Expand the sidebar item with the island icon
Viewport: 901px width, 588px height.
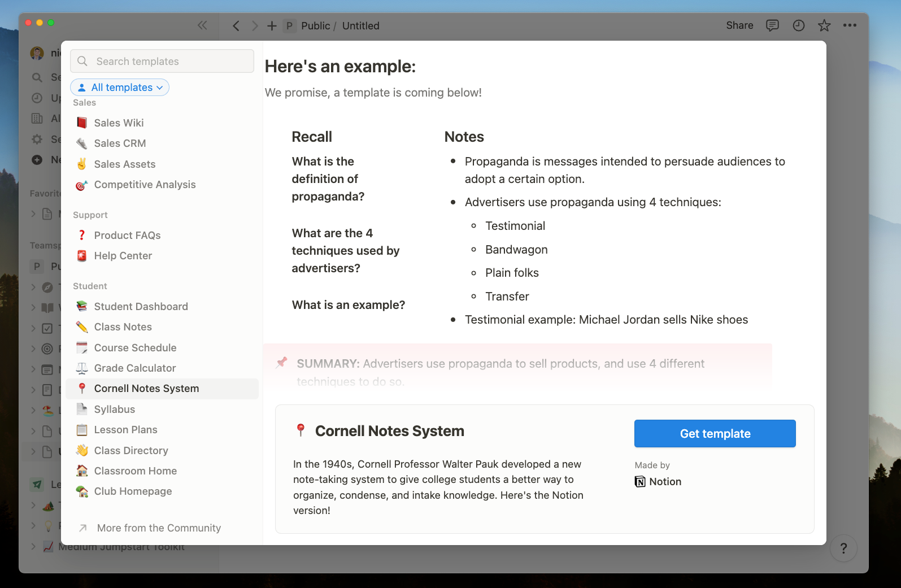point(33,410)
